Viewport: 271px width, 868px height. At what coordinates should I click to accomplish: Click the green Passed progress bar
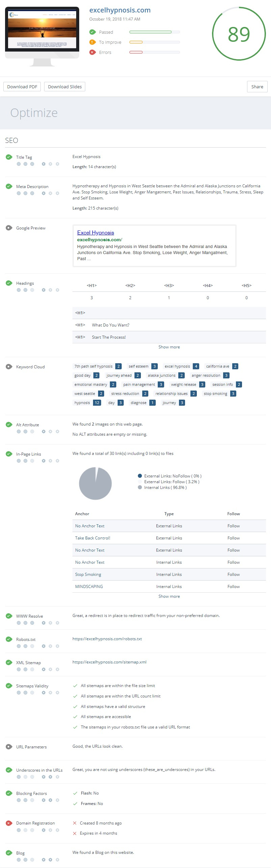(155, 32)
